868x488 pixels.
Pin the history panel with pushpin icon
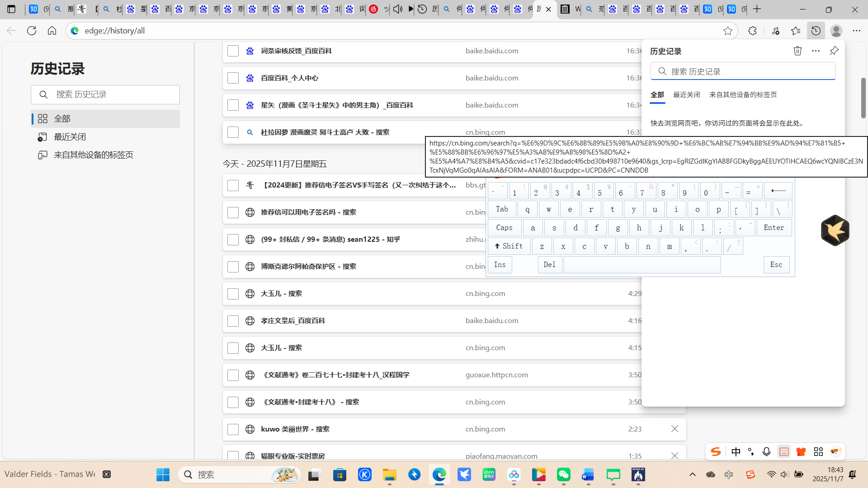pyautogui.click(x=834, y=51)
